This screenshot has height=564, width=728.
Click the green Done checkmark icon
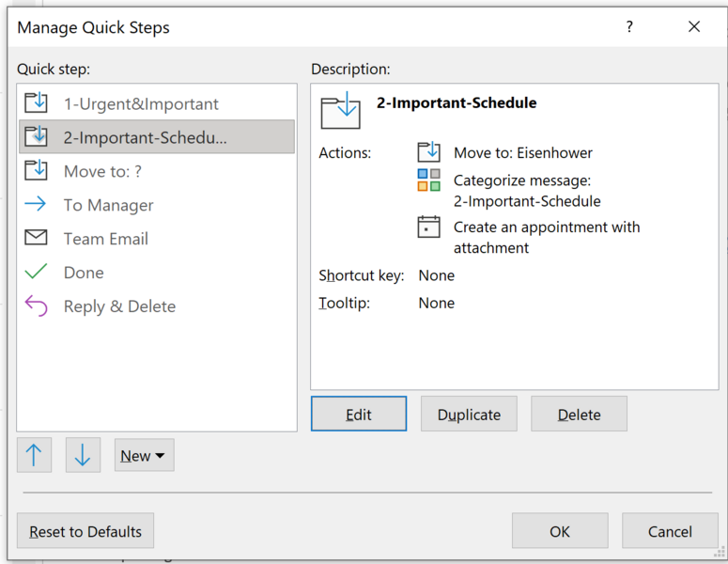36,273
